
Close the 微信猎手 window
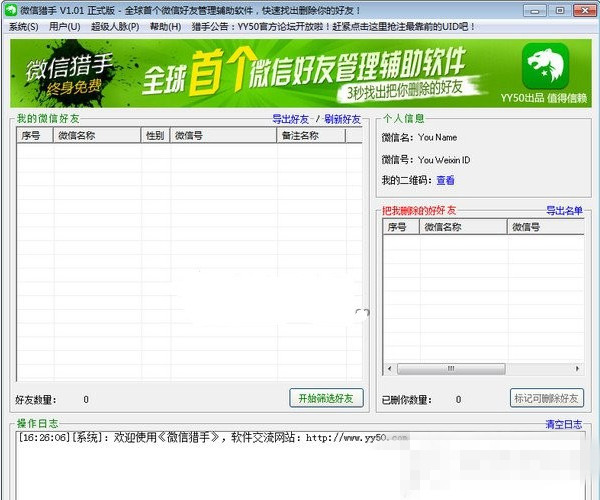(585, 10)
